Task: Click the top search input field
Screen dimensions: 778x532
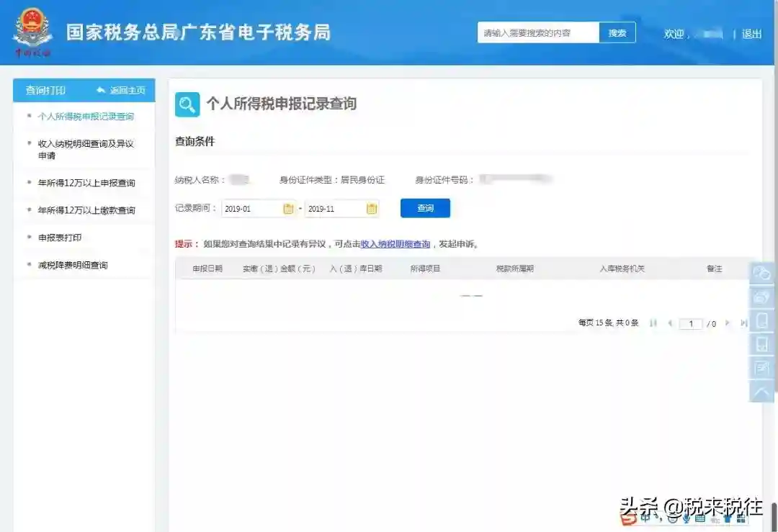Action: tap(537, 33)
